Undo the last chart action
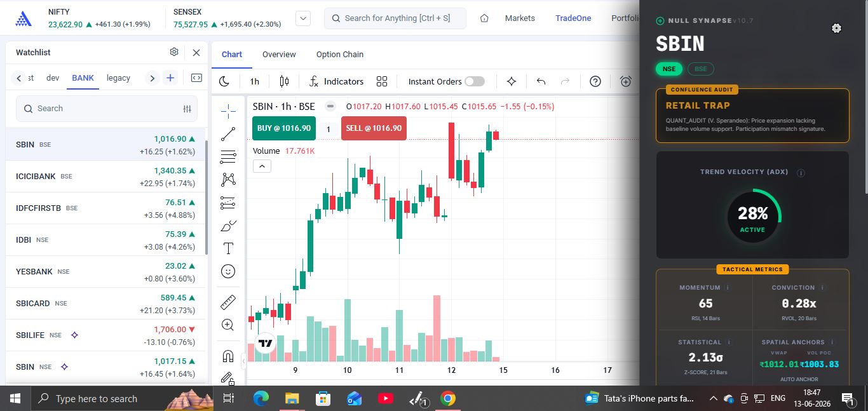This screenshot has height=411, width=868. 541,81
